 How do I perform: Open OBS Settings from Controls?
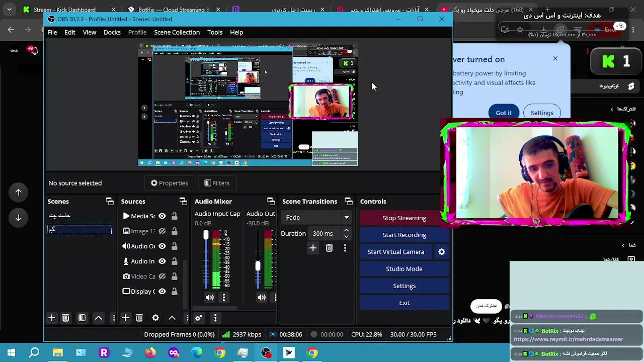point(404,286)
